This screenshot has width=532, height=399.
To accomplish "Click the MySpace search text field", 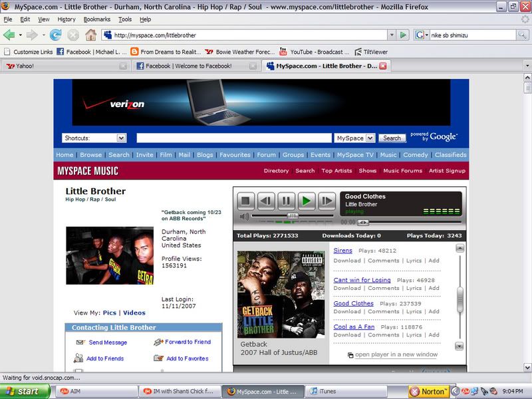I will (x=234, y=138).
